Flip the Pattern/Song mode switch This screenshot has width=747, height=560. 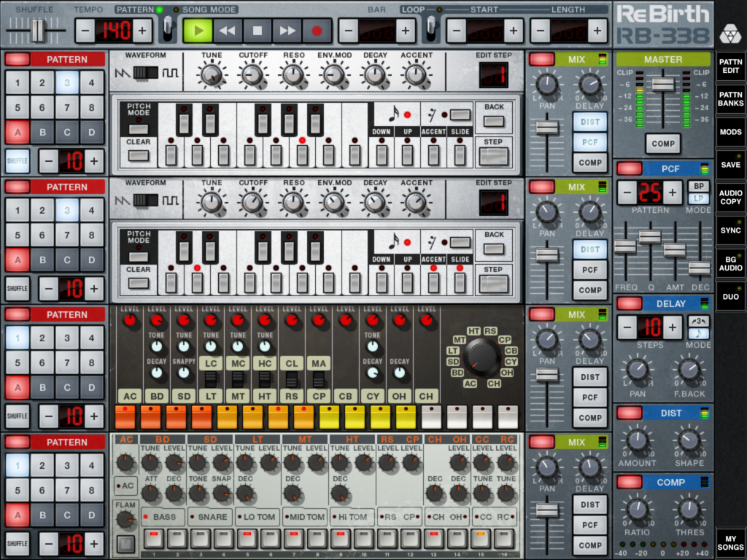point(168,28)
